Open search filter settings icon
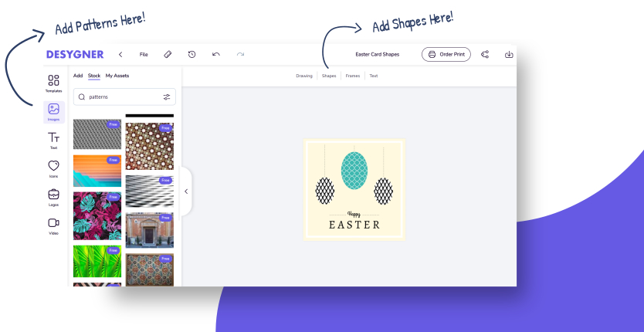Image resolution: width=644 pixels, height=332 pixels. pyautogui.click(x=167, y=97)
